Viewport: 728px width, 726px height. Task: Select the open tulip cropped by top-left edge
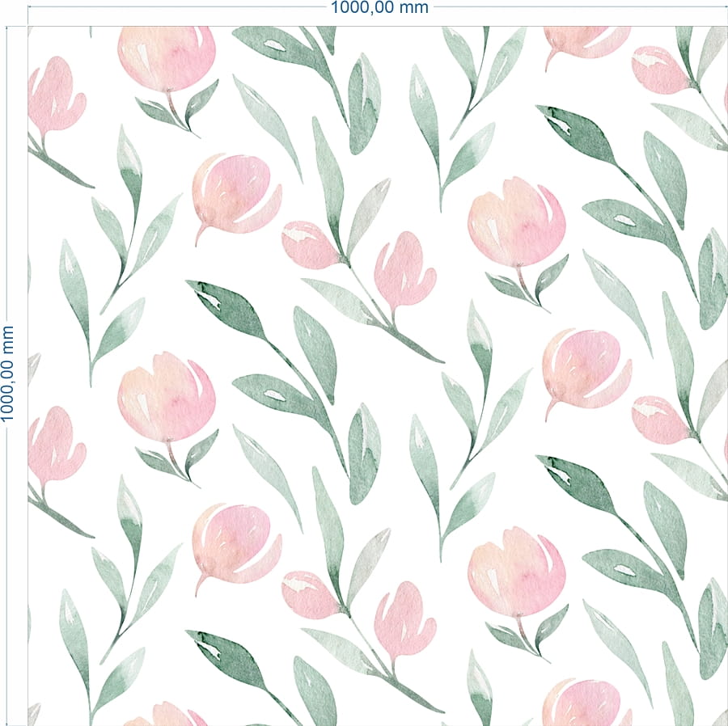point(167,58)
